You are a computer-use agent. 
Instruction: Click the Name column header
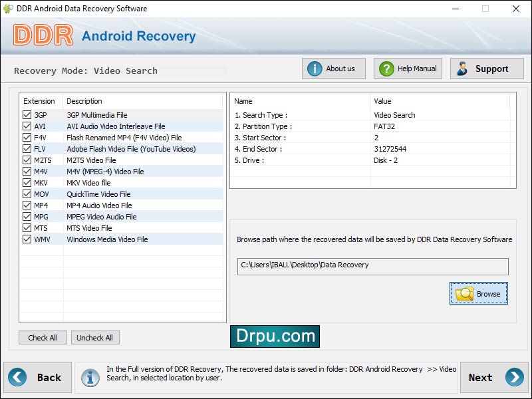[x=243, y=101]
